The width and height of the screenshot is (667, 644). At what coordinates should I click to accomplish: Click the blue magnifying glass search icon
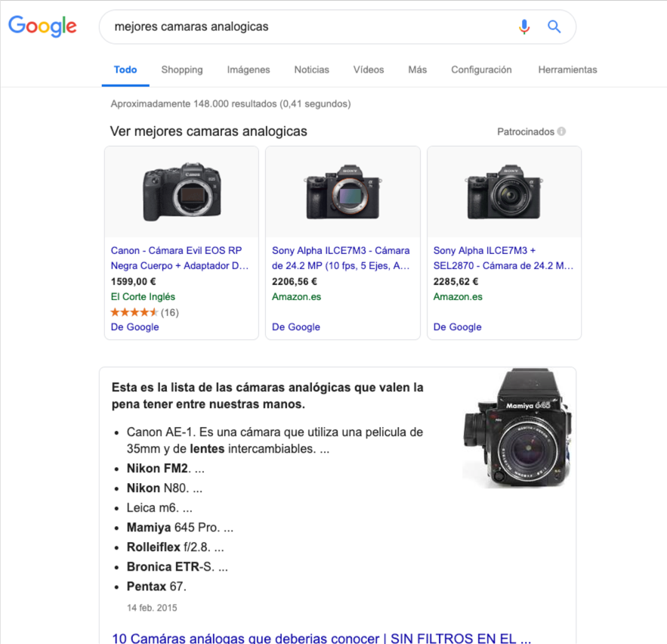554,26
